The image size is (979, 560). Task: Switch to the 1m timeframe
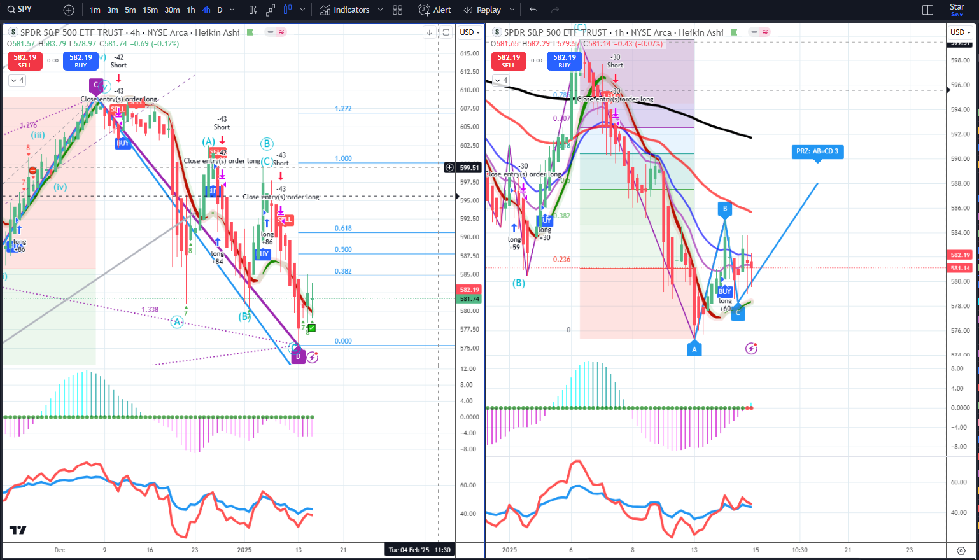tap(95, 10)
